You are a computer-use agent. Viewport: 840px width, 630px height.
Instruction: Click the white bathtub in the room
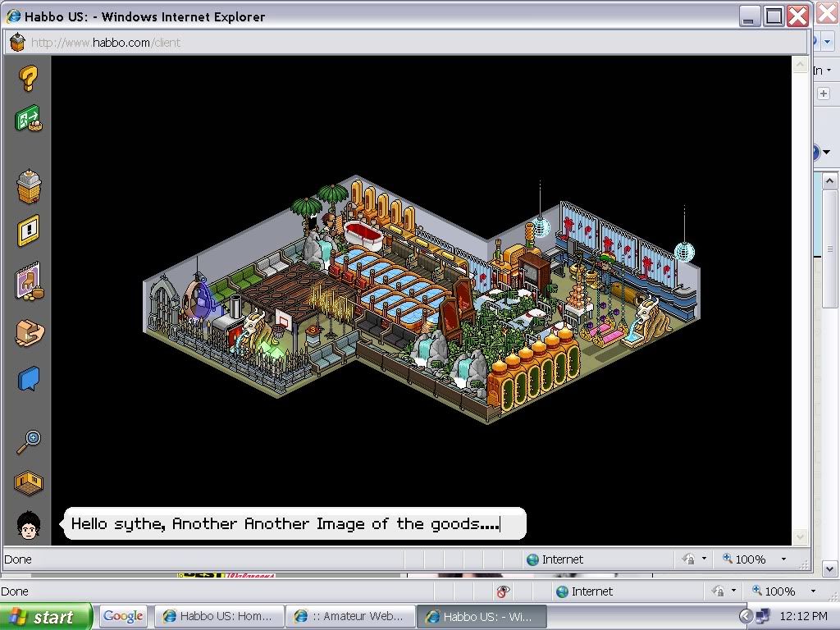click(363, 234)
